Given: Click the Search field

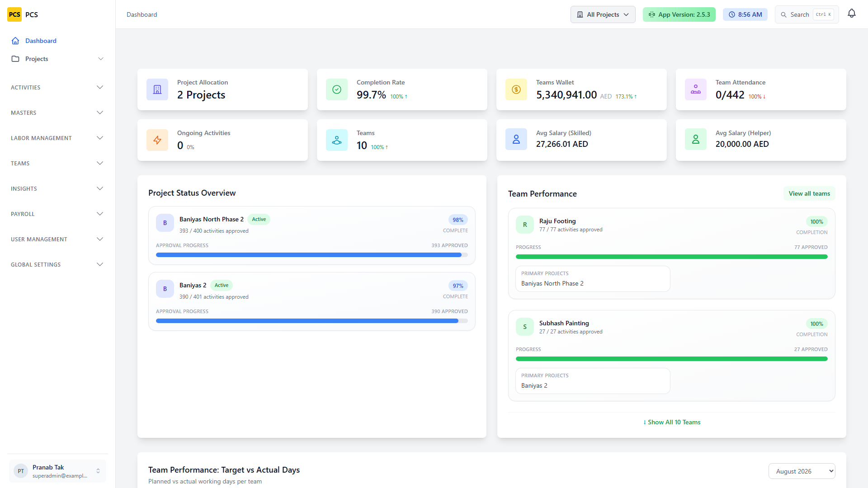Looking at the screenshot, I should pyautogui.click(x=807, y=14).
